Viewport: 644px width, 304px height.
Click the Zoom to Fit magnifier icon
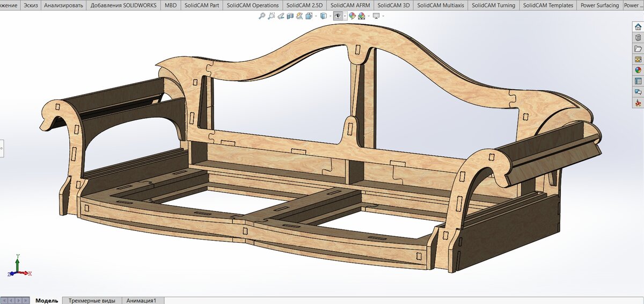pyautogui.click(x=262, y=16)
